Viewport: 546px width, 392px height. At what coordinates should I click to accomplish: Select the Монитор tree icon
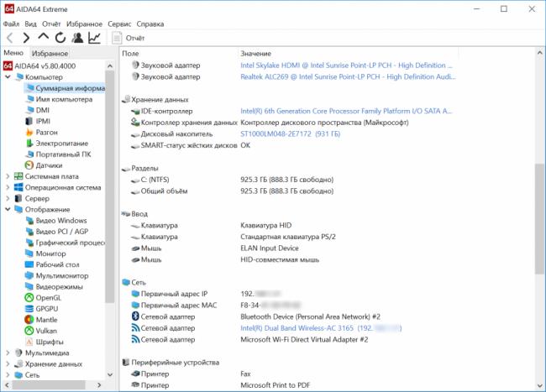click(x=29, y=253)
